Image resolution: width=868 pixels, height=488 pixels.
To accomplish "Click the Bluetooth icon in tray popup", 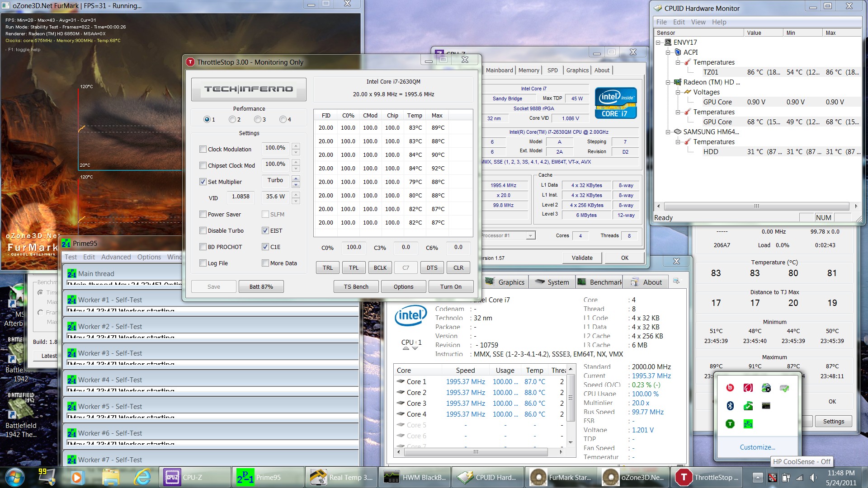I will (730, 406).
